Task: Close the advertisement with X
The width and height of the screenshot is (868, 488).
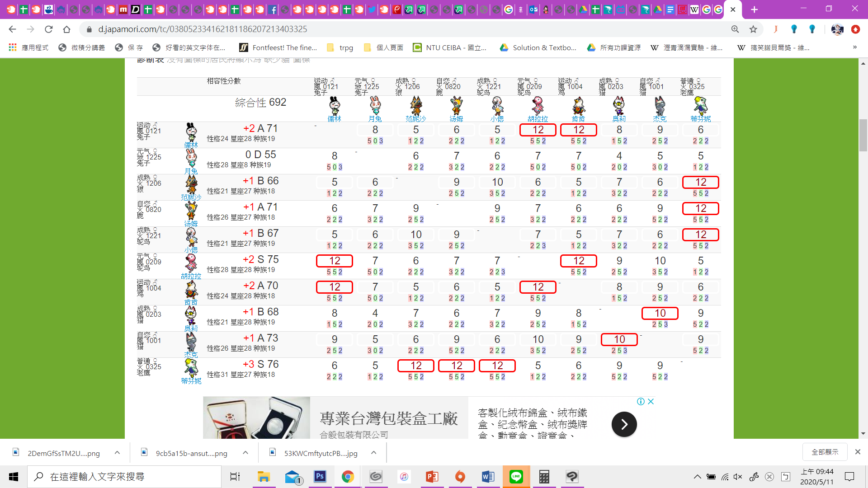Action: 651,401
